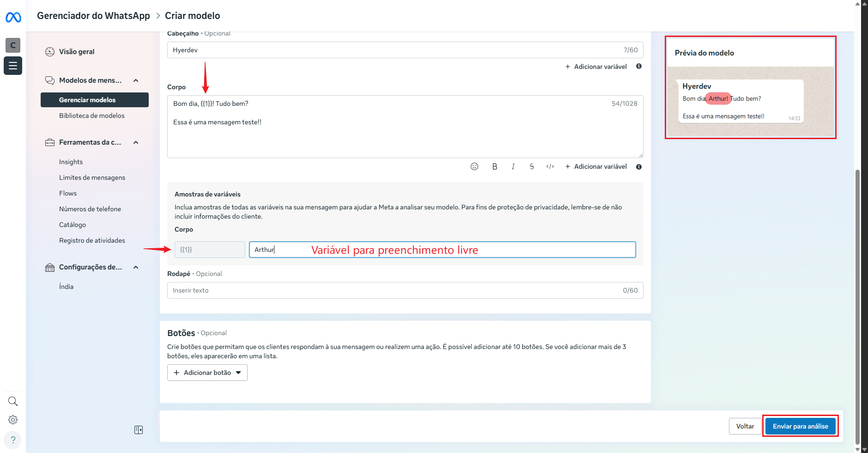
Task: Click info icon beside body Adicionar variável
Action: [639, 167]
